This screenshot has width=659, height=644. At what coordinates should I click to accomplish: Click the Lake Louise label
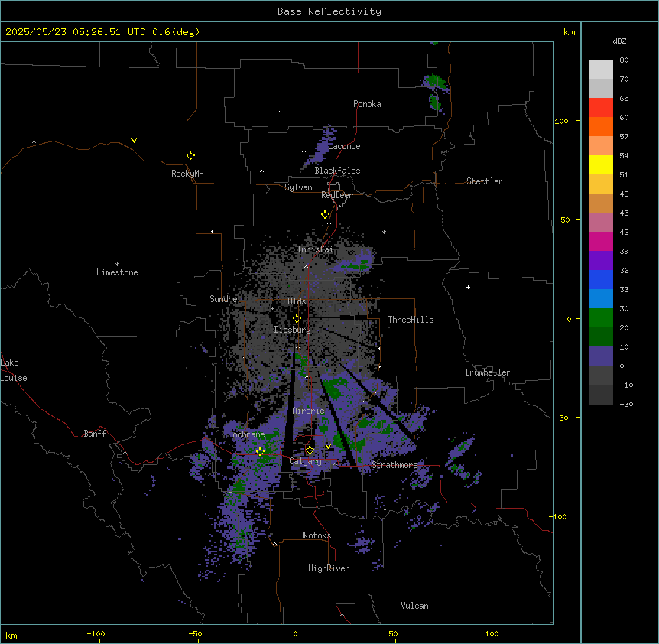(14, 370)
